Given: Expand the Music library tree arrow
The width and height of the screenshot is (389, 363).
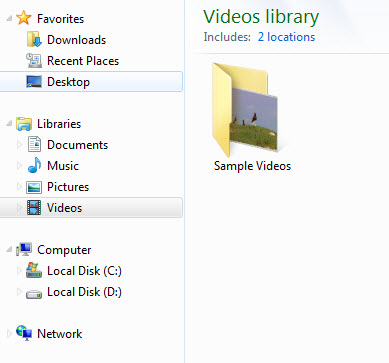Looking at the screenshot, I should pyautogui.click(x=19, y=166).
